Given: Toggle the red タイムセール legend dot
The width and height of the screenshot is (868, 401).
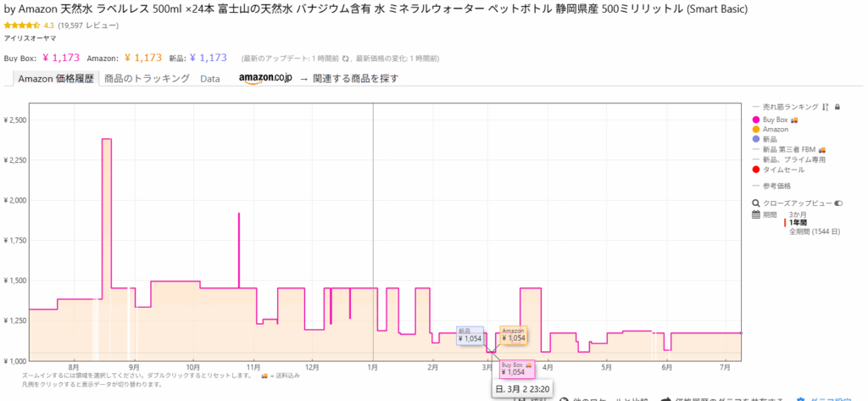Looking at the screenshot, I should pyautogui.click(x=756, y=170).
